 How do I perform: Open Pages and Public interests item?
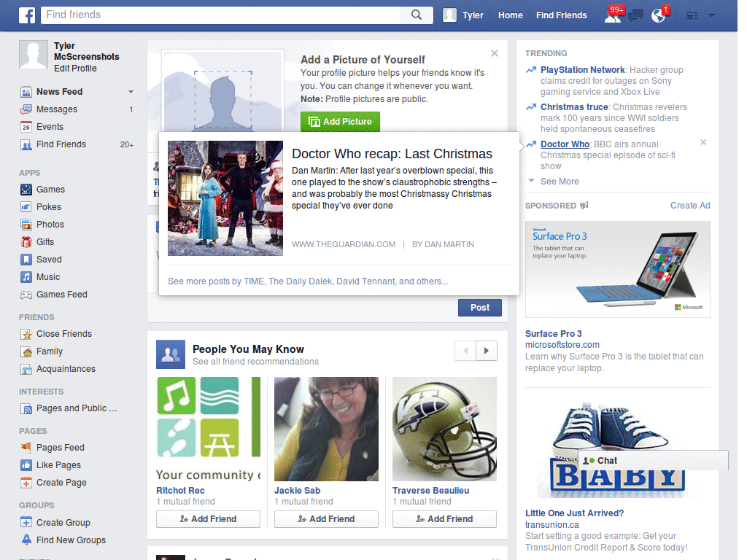coord(77,408)
